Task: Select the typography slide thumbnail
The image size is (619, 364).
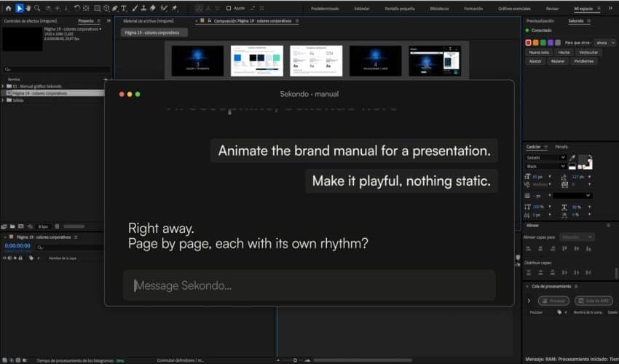Action: [316, 61]
